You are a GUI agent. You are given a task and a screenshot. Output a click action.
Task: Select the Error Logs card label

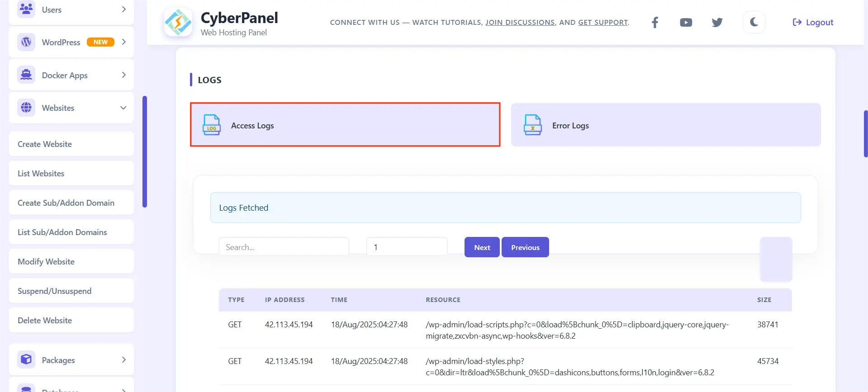click(570, 126)
